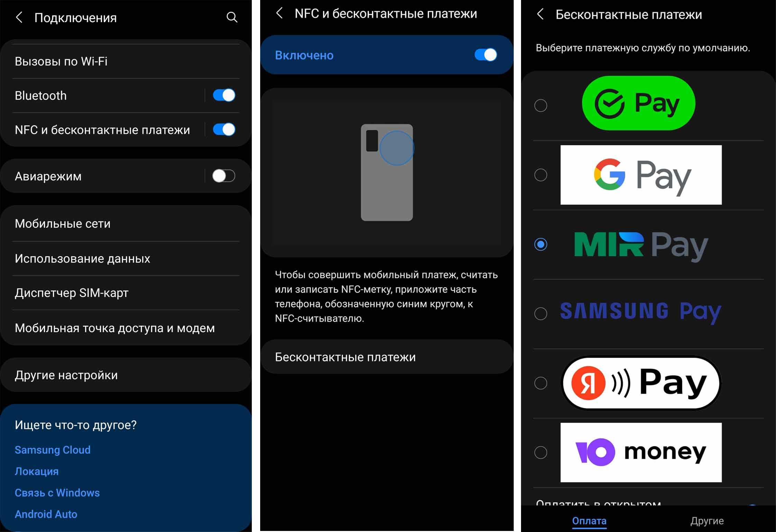Select Samsung Pay radio button

[x=541, y=314]
